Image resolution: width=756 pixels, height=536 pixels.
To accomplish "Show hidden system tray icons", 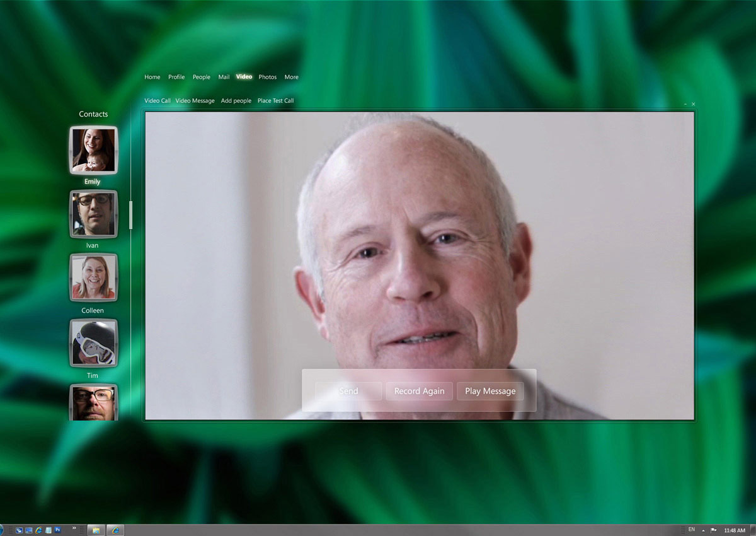I will tap(703, 530).
